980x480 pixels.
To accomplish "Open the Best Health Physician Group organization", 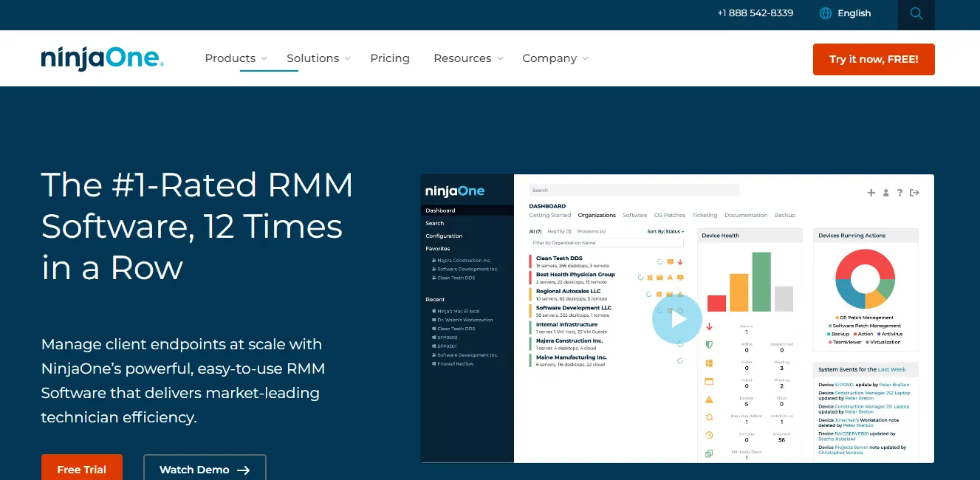I will [575, 275].
